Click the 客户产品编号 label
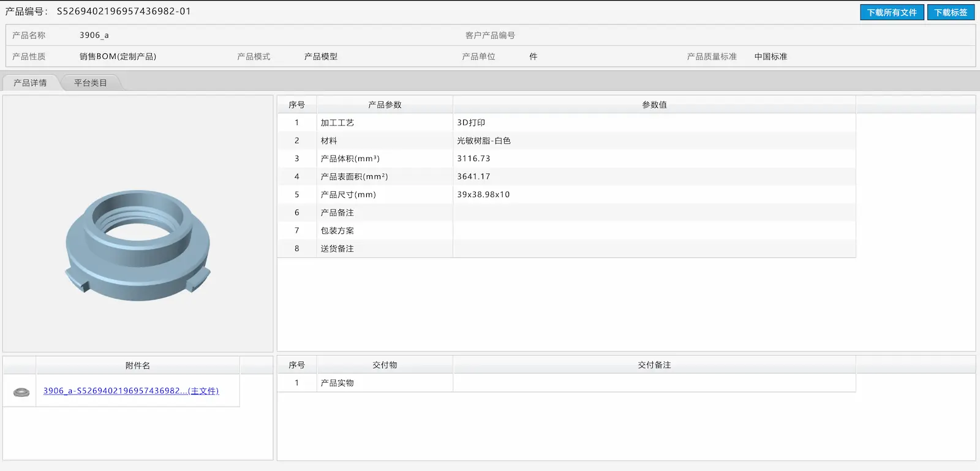Image resolution: width=980 pixels, height=471 pixels. click(490, 36)
